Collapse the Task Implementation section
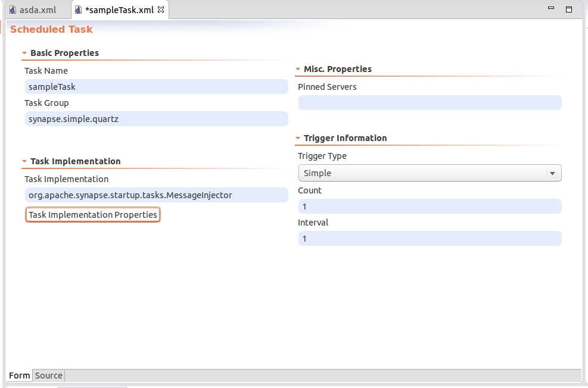This screenshot has height=388, width=588. coord(24,162)
